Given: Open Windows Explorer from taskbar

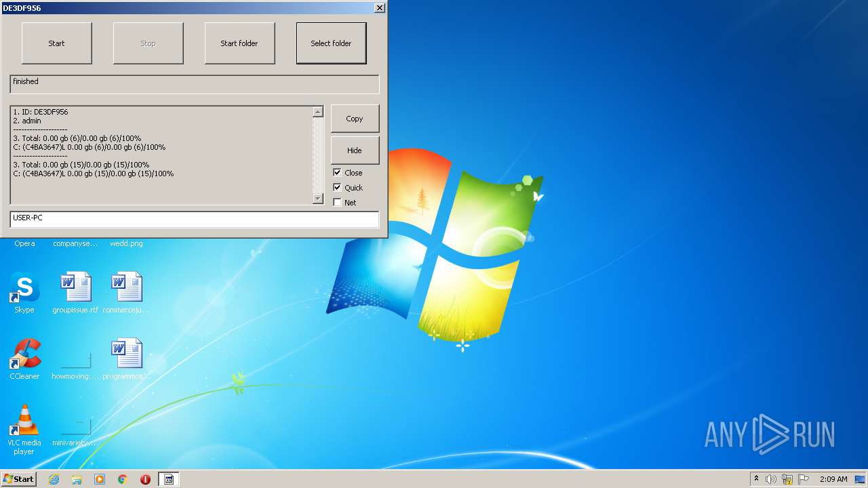Looking at the screenshot, I should (x=77, y=479).
